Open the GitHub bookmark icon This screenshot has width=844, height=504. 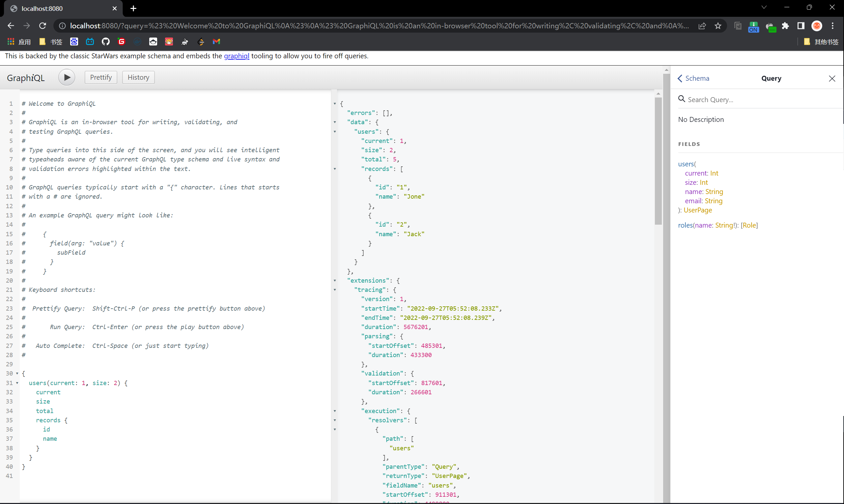tap(106, 42)
